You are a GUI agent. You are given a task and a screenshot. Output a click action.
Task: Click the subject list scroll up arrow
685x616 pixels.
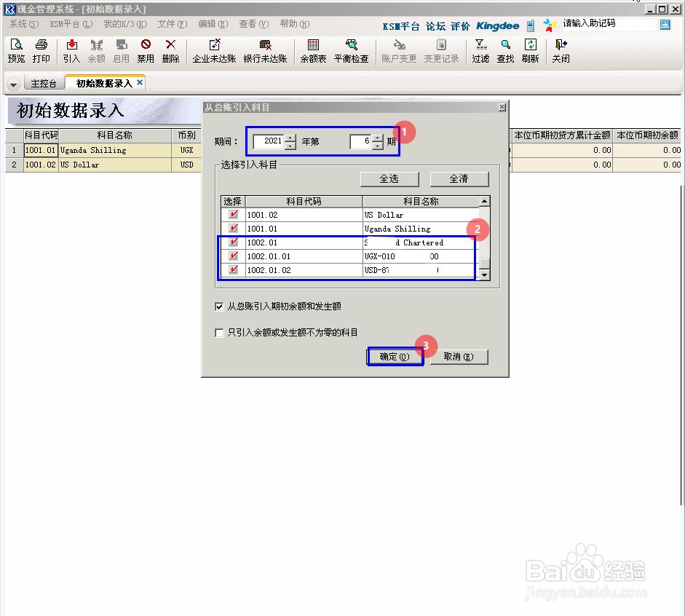[x=485, y=201]
